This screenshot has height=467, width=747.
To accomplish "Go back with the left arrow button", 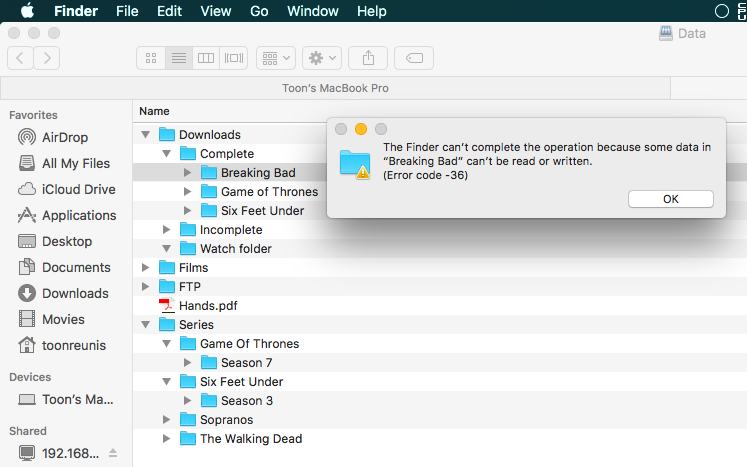I will click(x=20, y=58).
